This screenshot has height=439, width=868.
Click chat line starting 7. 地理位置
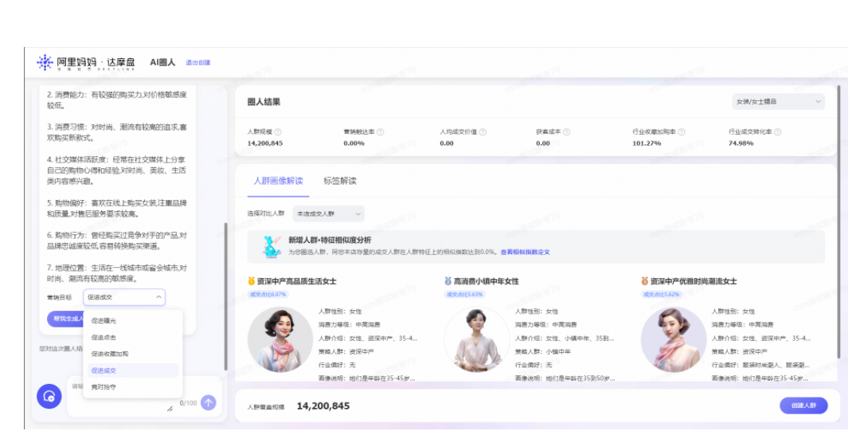tap(117, 273)
